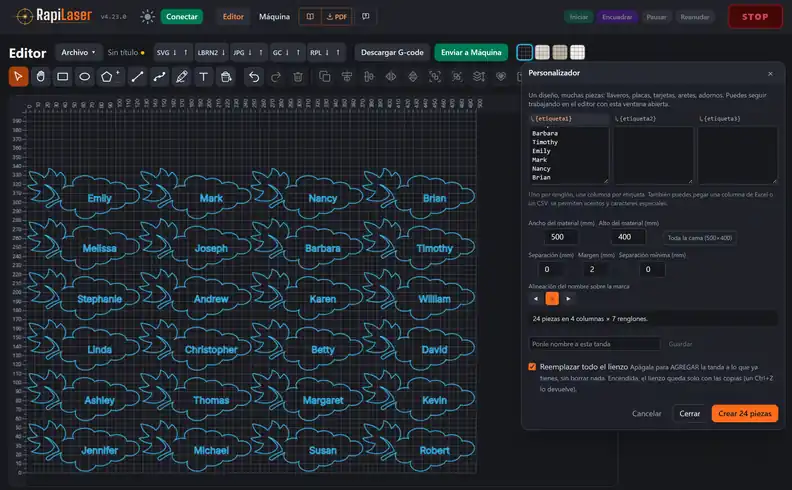Click the Reanudar button
The height and width of the screenshot is (490, 792).
(x=695, y=17)
